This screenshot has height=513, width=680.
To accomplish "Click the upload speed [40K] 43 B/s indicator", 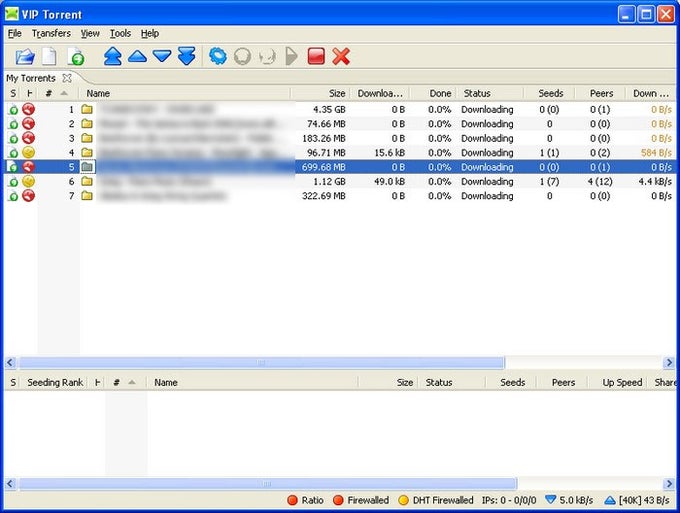I will [x=637, y=500].
